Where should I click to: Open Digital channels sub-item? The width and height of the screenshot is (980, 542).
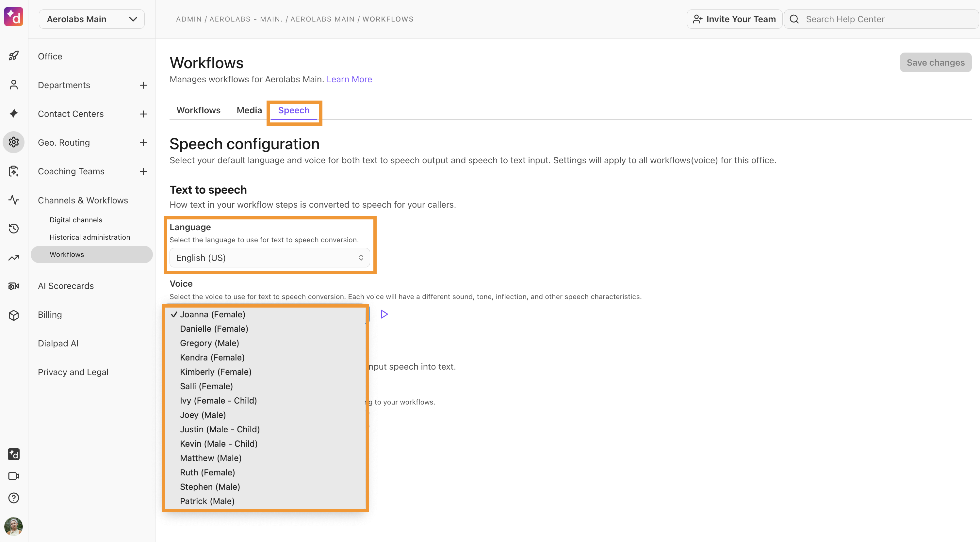pos(76,220)
